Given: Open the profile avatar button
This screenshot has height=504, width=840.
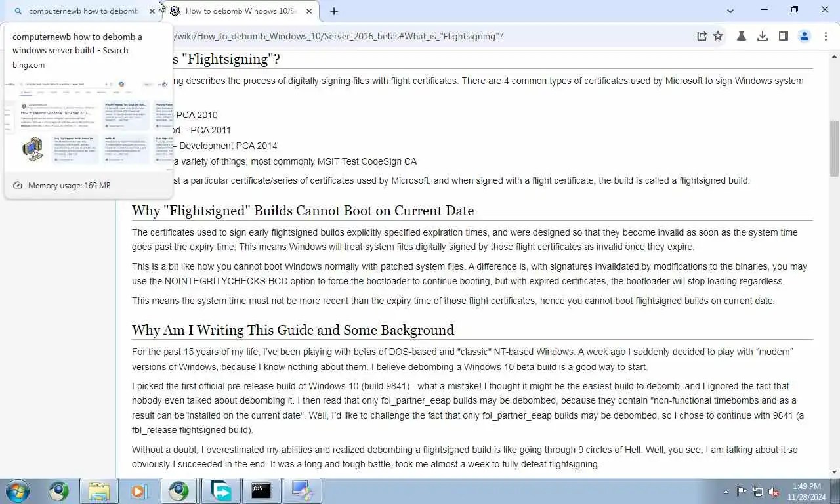Looking at the screenshot, I should (x=805, y=36).
